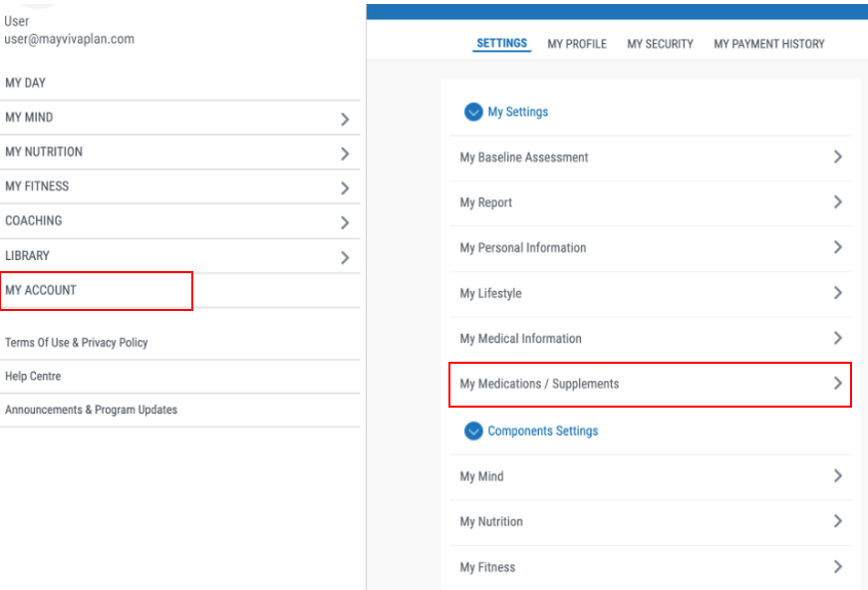Collapse the My Settings section circle icon

tap(473, 112)
